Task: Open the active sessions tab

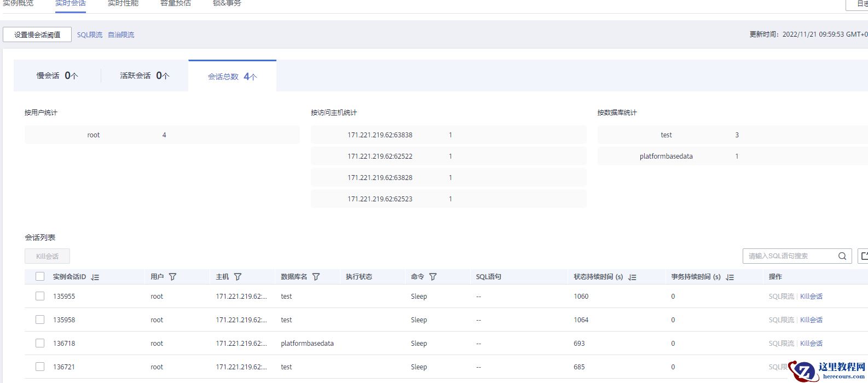Action: tap(144, 76)
